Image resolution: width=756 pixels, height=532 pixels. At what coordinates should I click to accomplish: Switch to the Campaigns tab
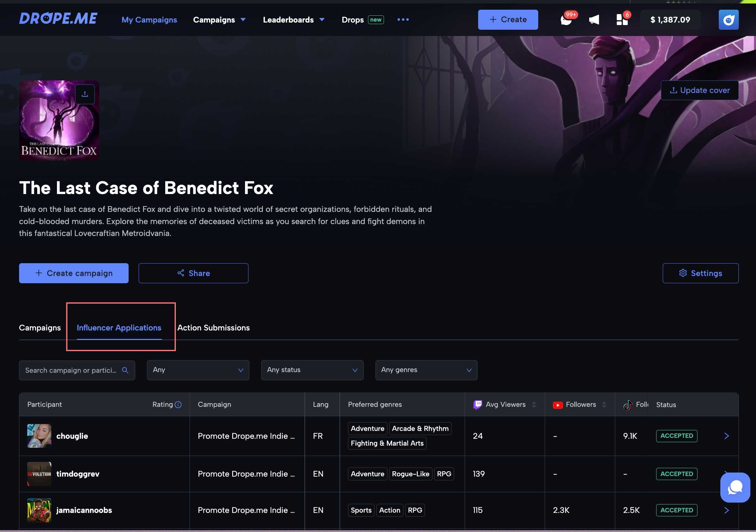coord(40,328)
